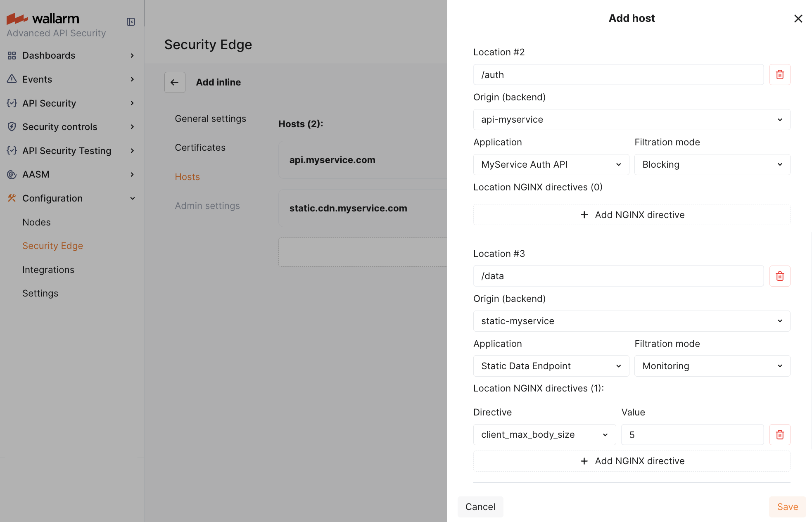Expand the client_max_body_size directive dropdown
Screen dimensions: 812x522
pos(544,434)
